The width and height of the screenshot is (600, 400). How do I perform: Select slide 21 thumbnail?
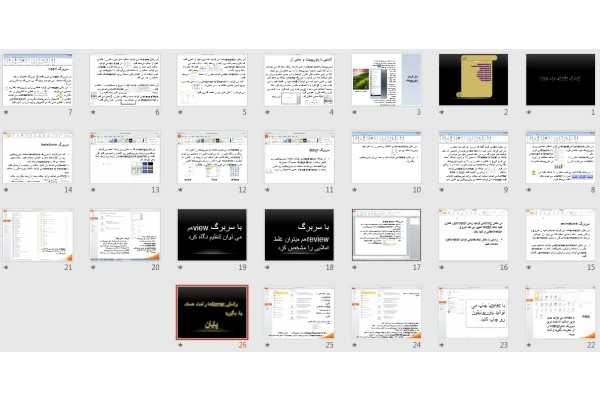(x=38, y=235)
